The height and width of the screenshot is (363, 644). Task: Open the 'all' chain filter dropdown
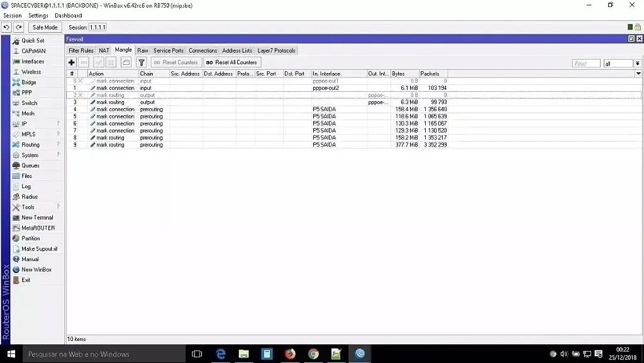point(638,64)
